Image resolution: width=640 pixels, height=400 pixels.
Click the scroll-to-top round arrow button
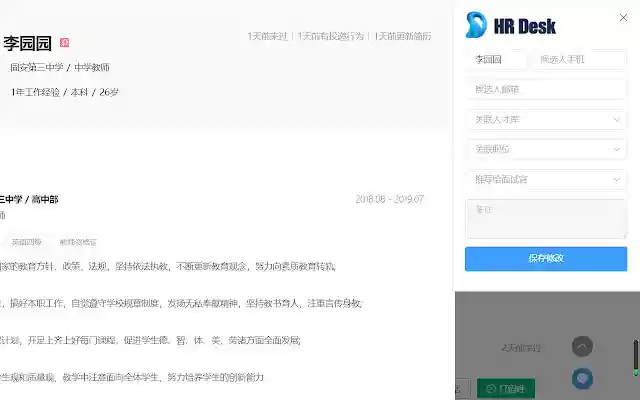[x=582, y=347]
